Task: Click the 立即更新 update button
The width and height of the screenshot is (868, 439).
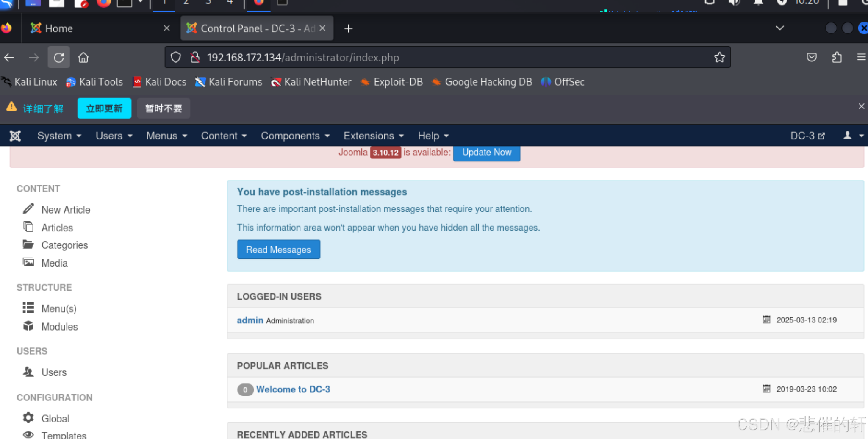Action: coord(104,108)
